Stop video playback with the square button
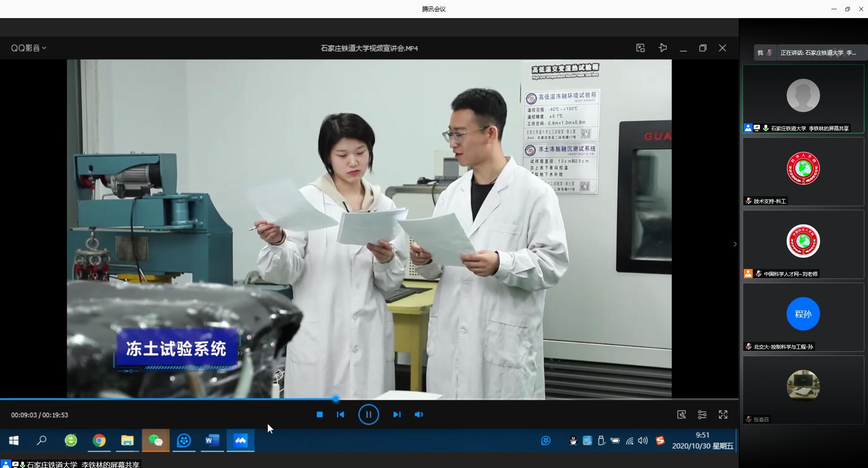Viewport: 868px width, 468px height. pos(320,414)
